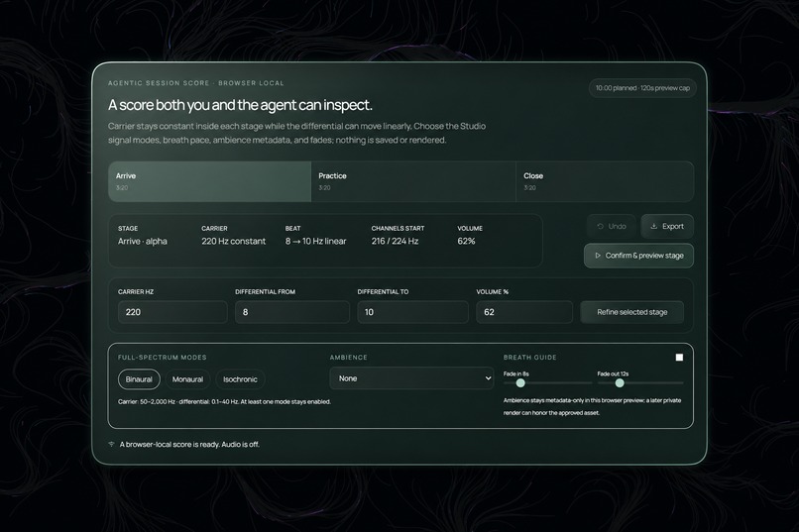799x532 pixels.
Task: Click the undo arrow icon
Action: tap(601, 227)
